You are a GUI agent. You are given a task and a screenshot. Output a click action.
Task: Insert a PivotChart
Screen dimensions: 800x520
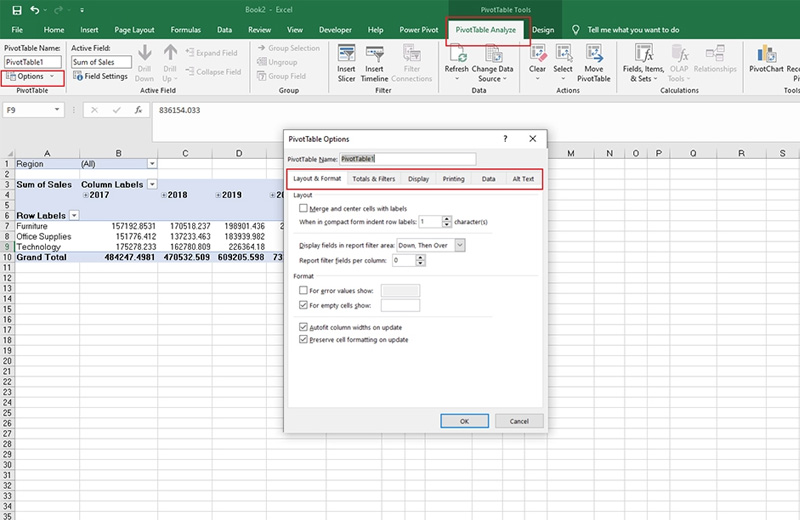(x=766, y=59)
